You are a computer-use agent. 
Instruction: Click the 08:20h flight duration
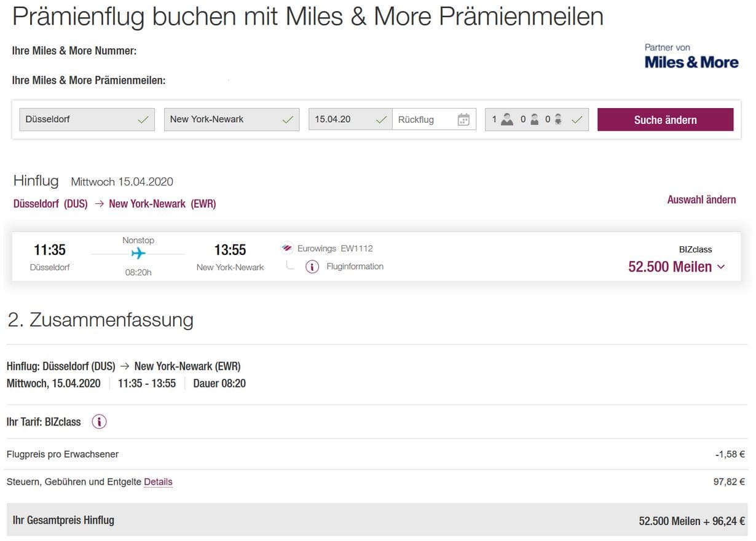pyautogui.click(x=138, y=272)
